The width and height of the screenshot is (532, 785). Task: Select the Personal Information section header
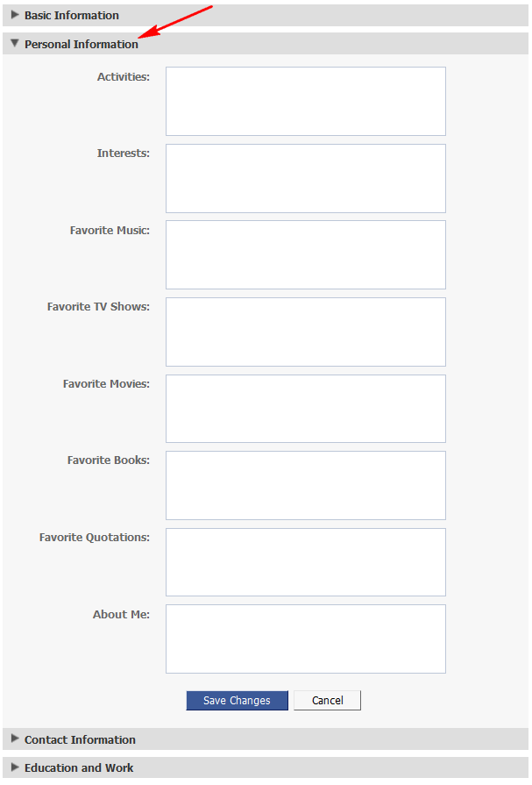pos(266,44)
